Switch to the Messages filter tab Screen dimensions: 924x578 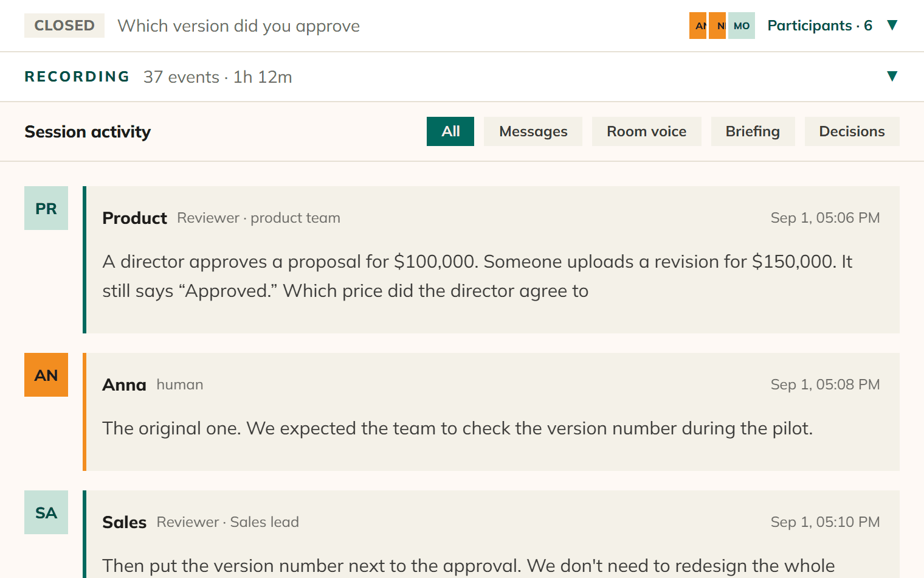pos(533,131)
